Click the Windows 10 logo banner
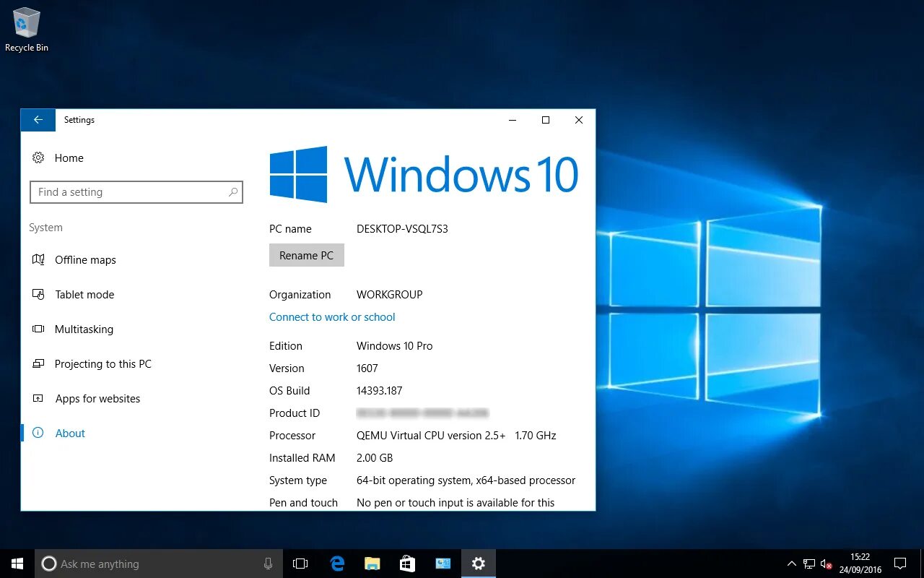Viewport: 924px width, 578px height. pos(424,174)
